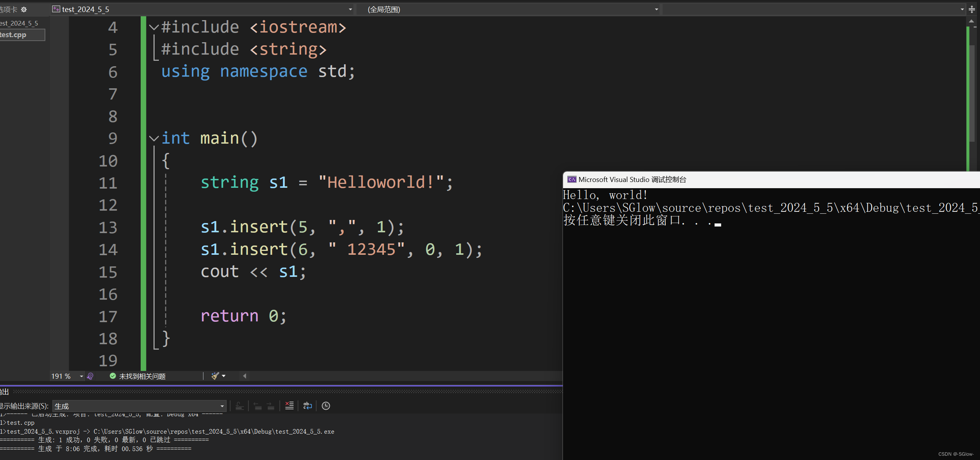980x460 pixels.
Task: Click the split editor icon top right
Action: point(972,9)
